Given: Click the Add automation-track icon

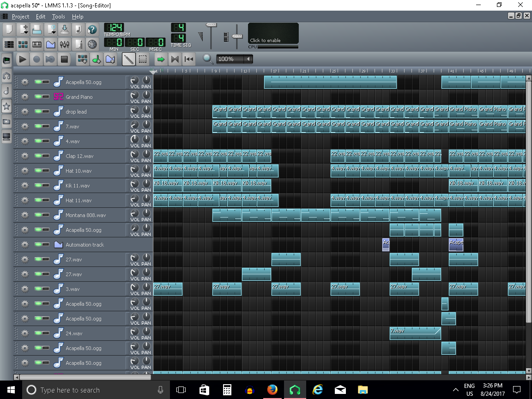Looking at the screenshot, I should [x=110, y=59].
